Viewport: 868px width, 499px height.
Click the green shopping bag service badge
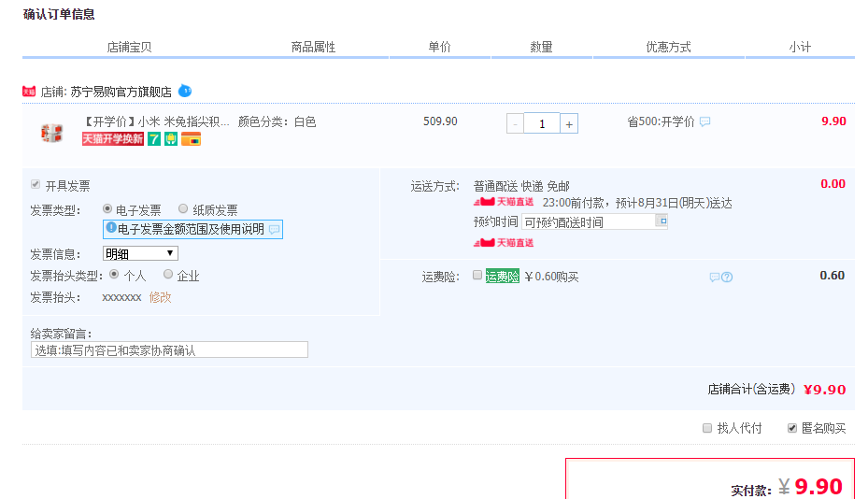coord(171,138)
